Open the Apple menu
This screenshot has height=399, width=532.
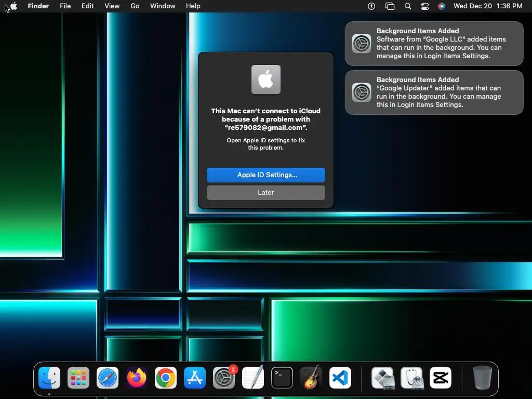tap(14, 6)
